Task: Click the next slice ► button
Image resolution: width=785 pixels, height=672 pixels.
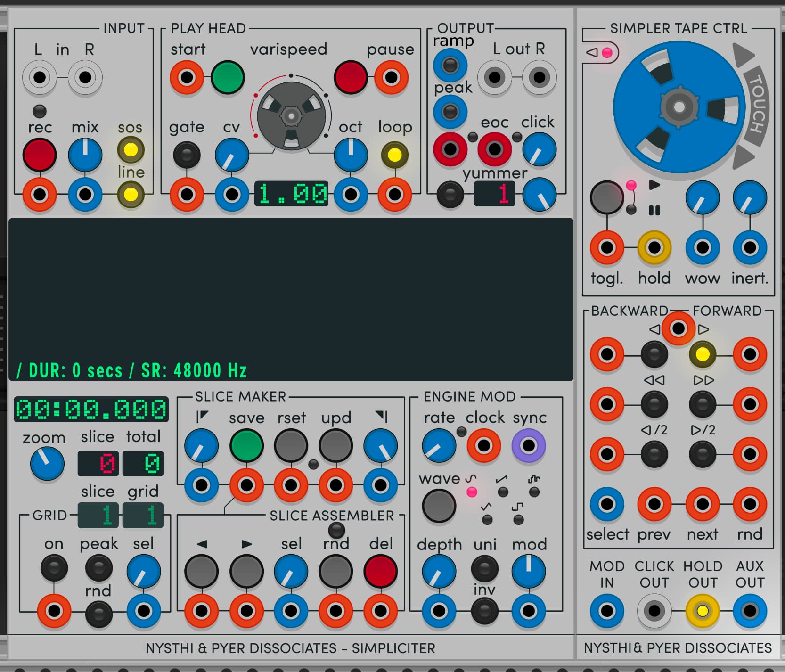Action: coord(246,572)
